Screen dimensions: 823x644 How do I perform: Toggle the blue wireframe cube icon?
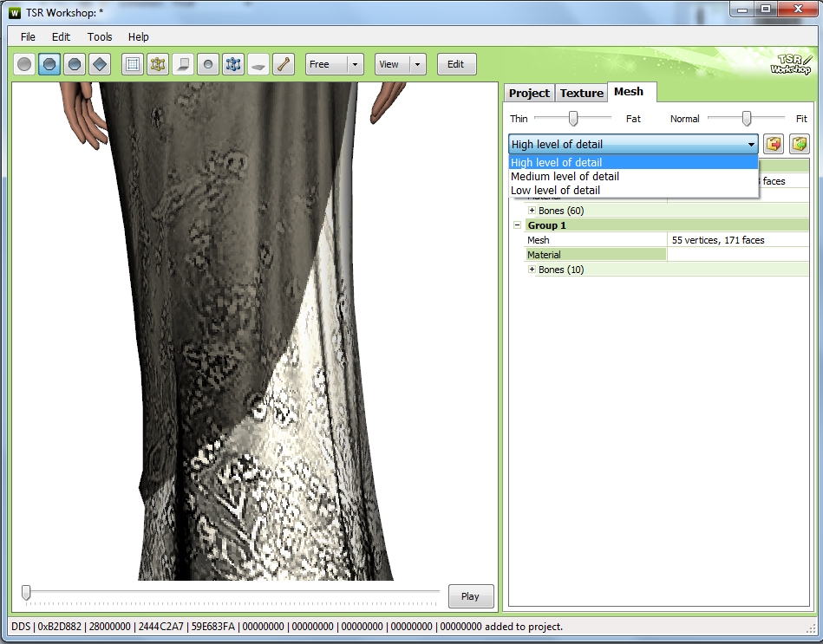tap(232, 64)
